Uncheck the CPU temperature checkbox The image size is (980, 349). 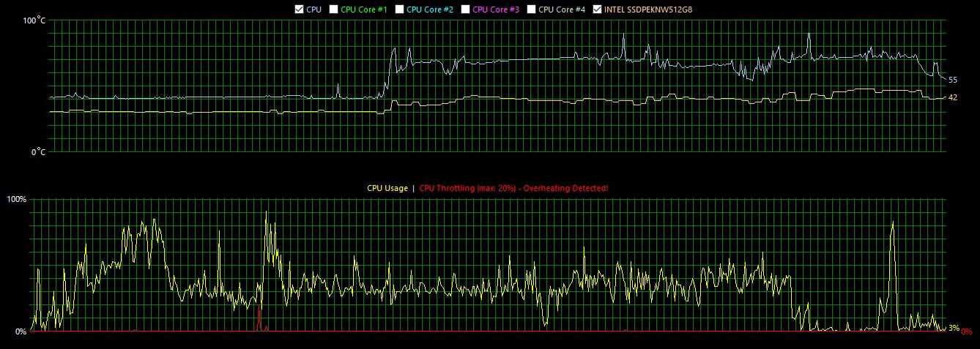coord(299,10)
